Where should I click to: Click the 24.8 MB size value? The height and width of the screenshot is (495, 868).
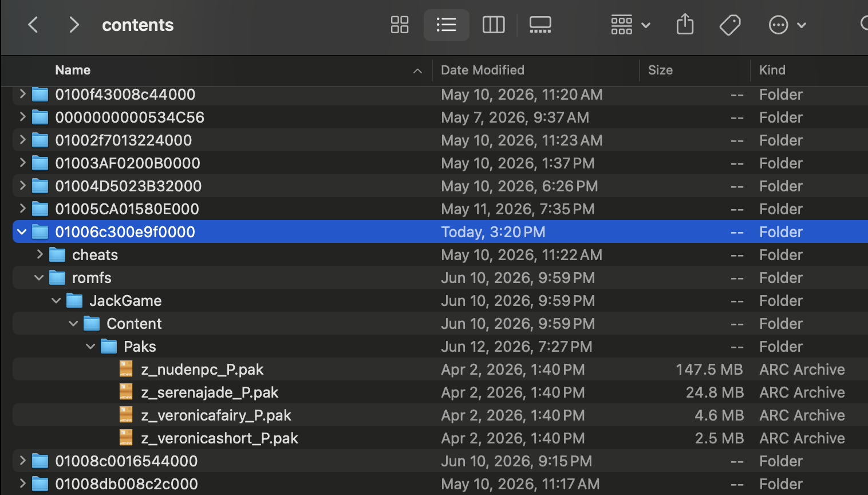coord(715,392)
